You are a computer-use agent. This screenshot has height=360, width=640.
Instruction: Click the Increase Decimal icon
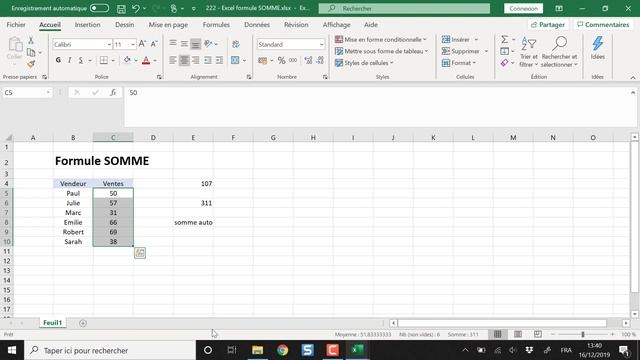coord(308,60)
